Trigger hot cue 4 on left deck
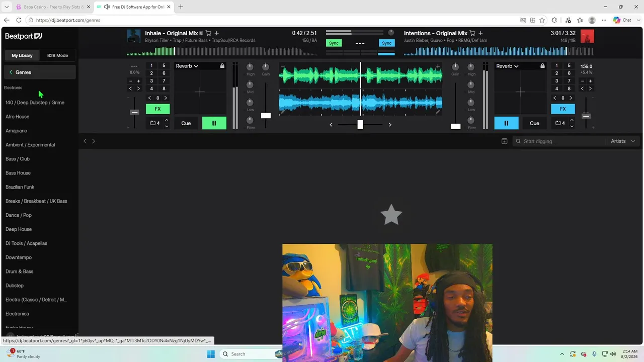The width and height of the screenshot is (644, 362). (x=151, y=89)
